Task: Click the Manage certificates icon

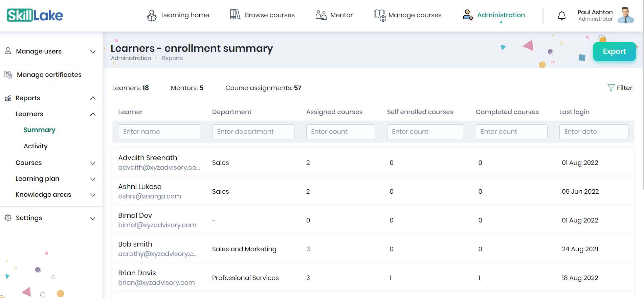Action: (x=8, y=74)
